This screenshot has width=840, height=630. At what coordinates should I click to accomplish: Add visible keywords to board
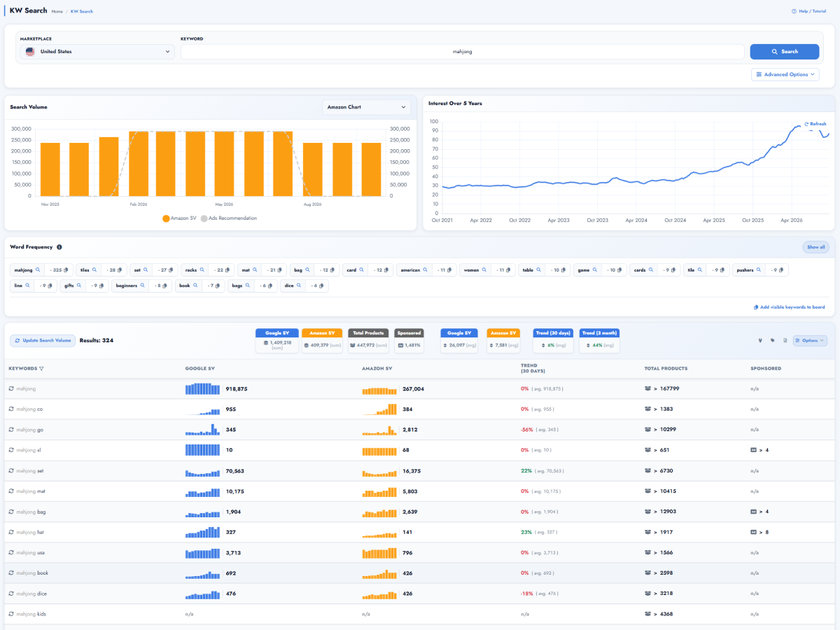[x=789, y=307]
